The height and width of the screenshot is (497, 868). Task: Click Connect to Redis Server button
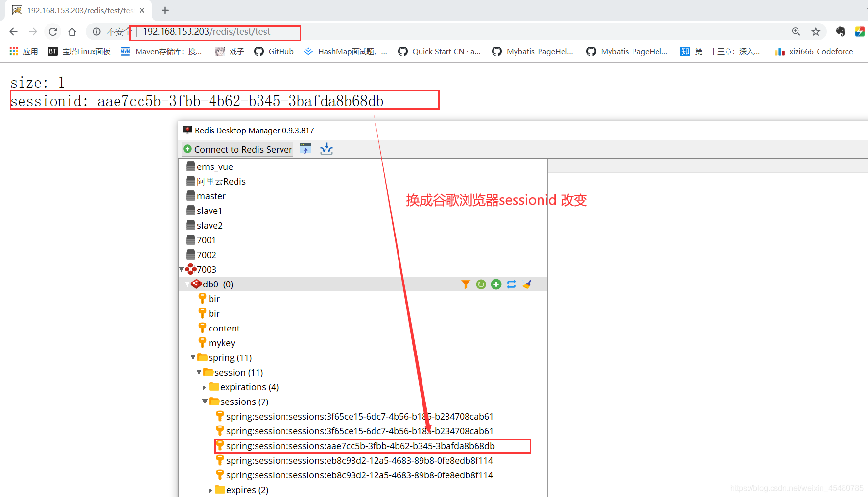(237, 149)
